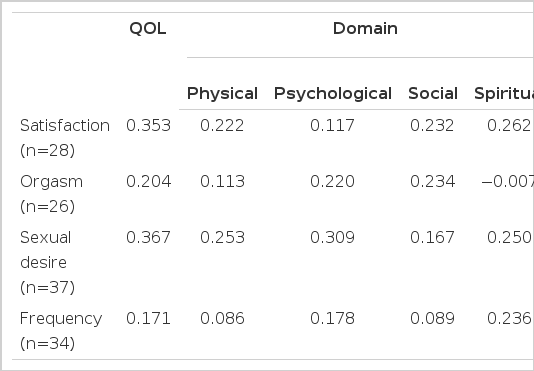Click the Sexual desire (n=37) row label
The image size is (534, 371).
[x=47, y=262]
